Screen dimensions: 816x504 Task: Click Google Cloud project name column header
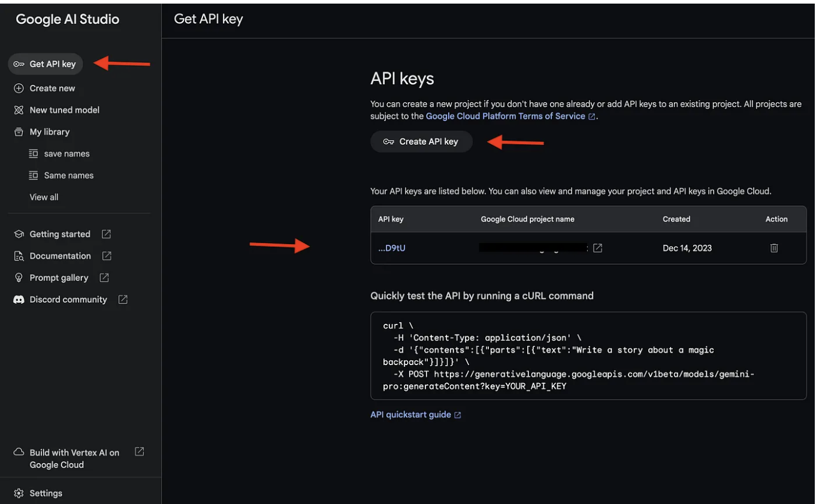pyautogui.click(x=527, y=219)
